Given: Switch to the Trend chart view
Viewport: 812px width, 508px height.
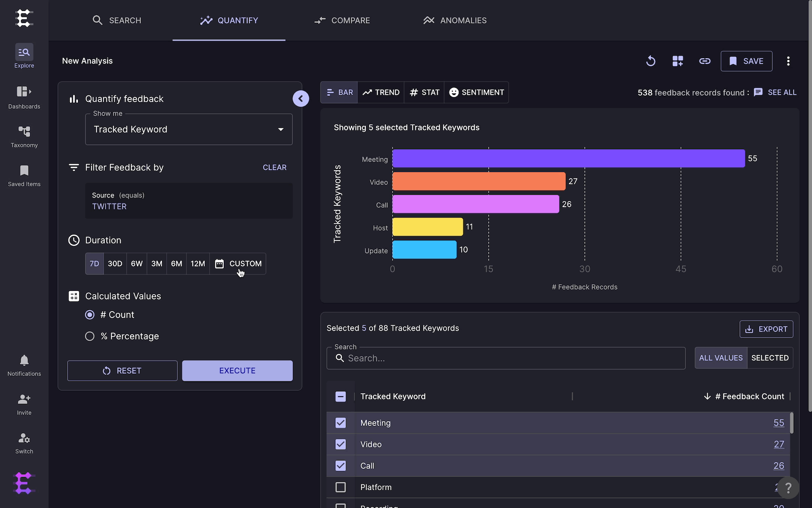Looking at the screenshot, I should pyautogui.click(x=381, y=92).
